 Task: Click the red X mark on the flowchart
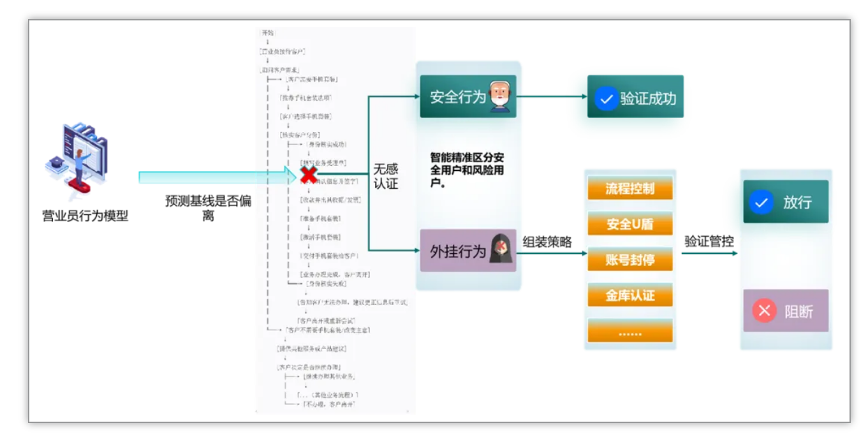tap(309, 174)
